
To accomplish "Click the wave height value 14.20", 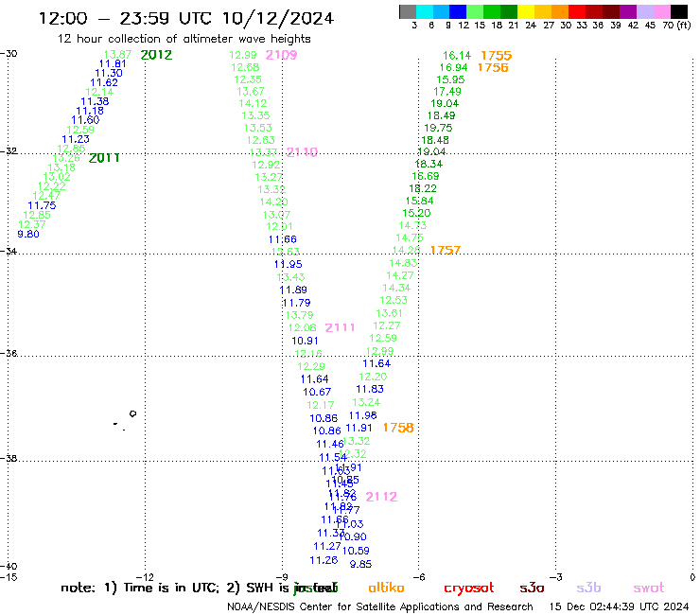I will (x=273, y=202).
